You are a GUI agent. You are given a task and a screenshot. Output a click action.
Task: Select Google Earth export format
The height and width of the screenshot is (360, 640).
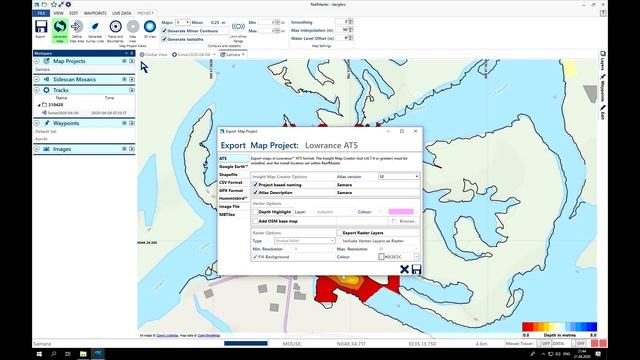tap(233, 167)
